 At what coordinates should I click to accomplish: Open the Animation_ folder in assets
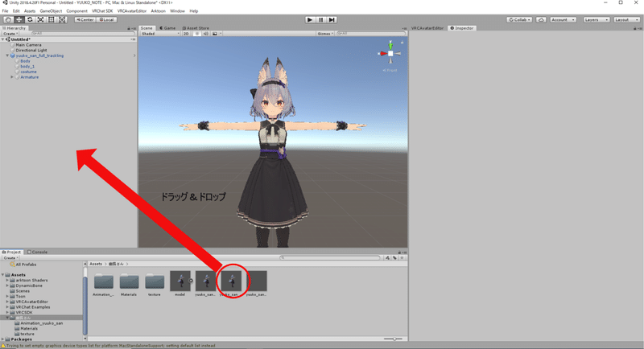104,281
